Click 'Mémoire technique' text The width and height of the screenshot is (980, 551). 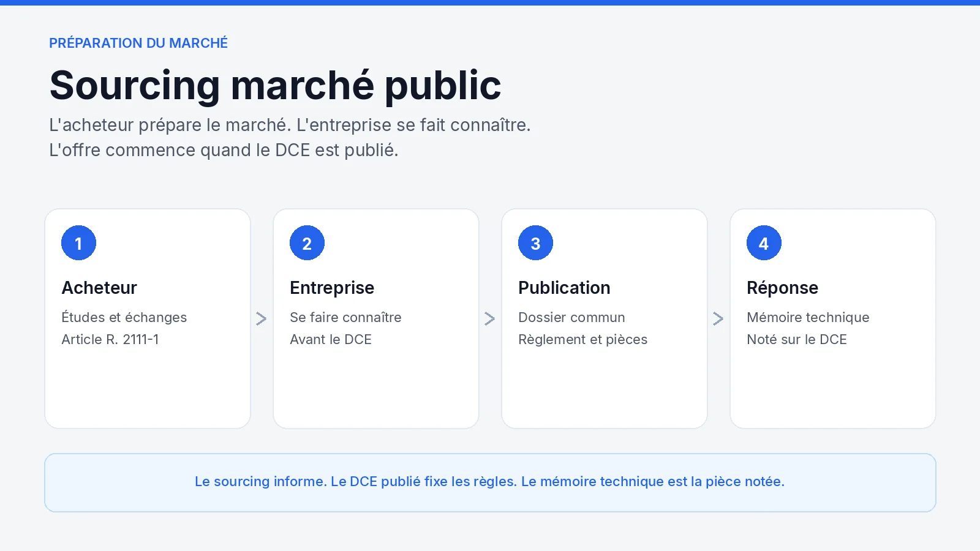[x=808, y=317]
